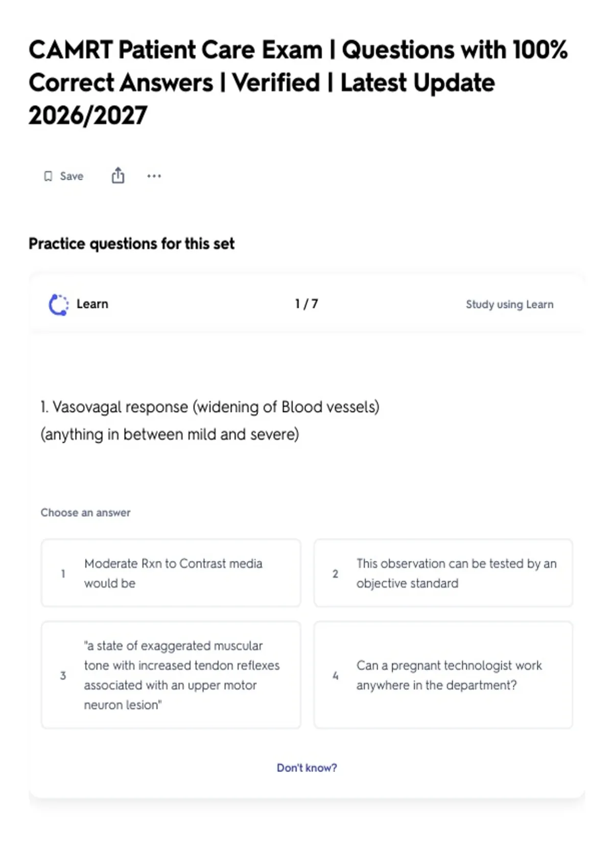
Task: Select answer 3 about exaggerated muscular tone
Action: (x=171, y=675)
